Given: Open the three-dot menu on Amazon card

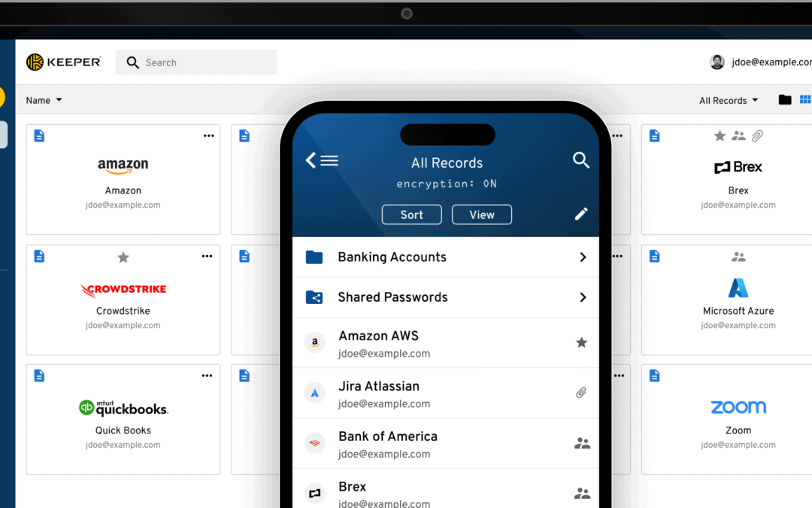Looking at the screenshot, I should (209, 135).
